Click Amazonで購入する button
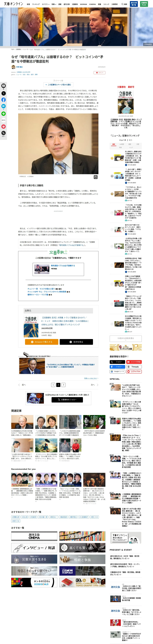The width and height of the screenshot is (153, 644). [x=42, y=342]
